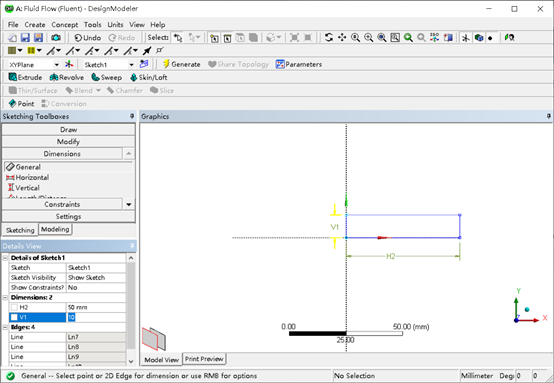
Task: Open the face coloring dropdown arrow
Action: click(20, 51)
